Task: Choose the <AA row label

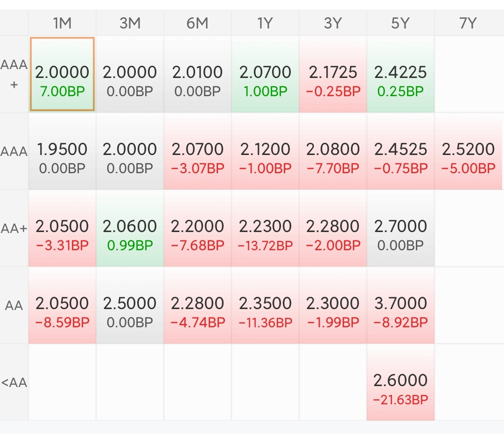Action: (x=14, y=382)
